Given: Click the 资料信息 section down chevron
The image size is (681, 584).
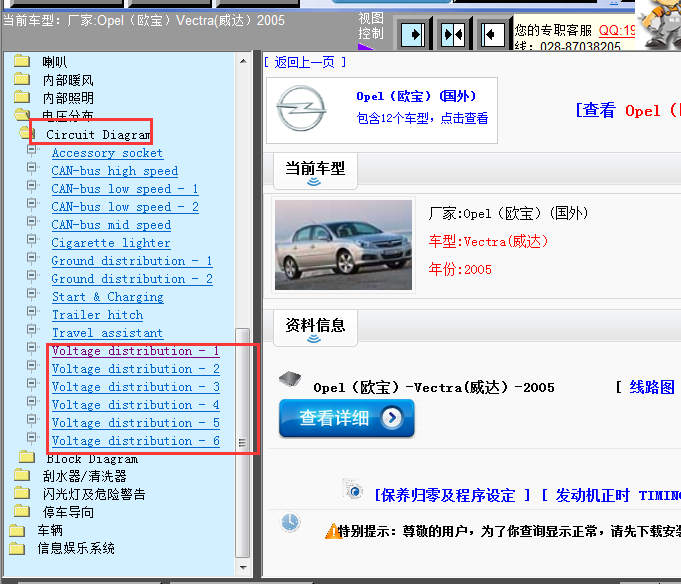Looking at the screenshot, I should [314, 339].
